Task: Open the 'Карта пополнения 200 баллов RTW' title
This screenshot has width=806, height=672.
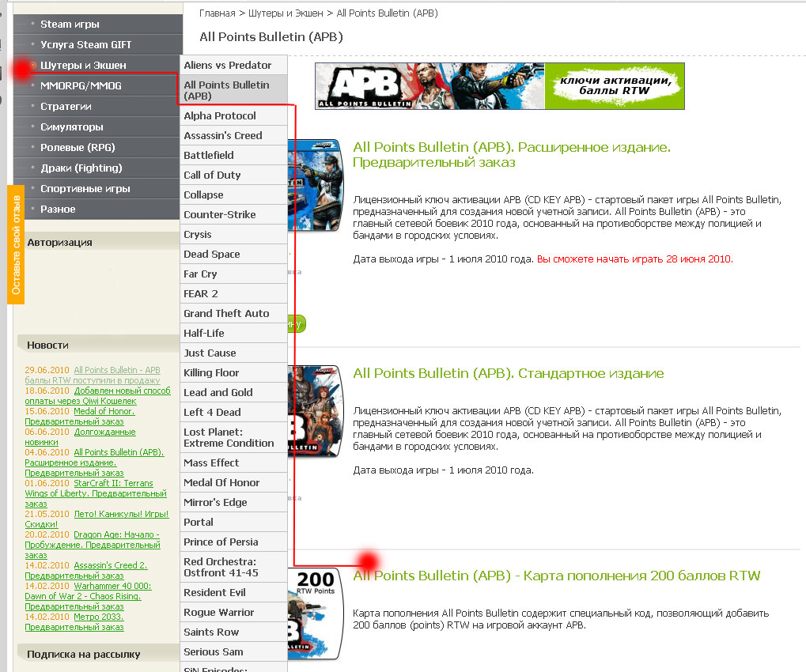Action: point(556,576)
